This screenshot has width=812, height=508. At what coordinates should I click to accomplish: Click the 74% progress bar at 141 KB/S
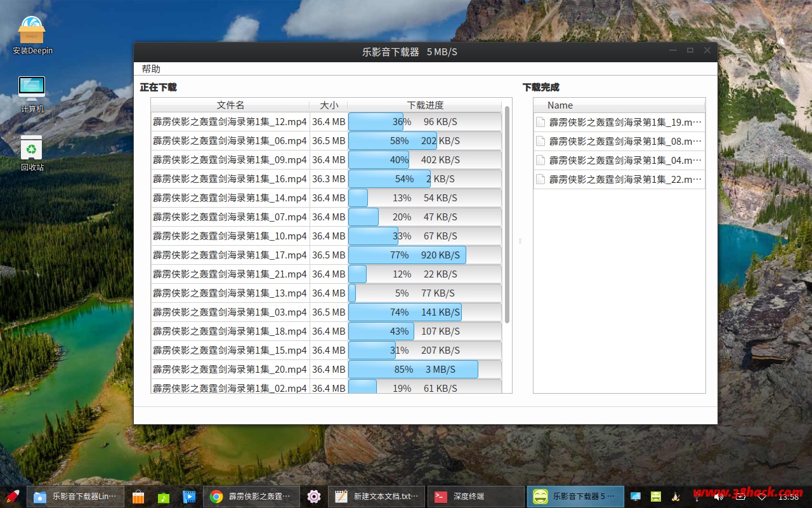[424, 312]
